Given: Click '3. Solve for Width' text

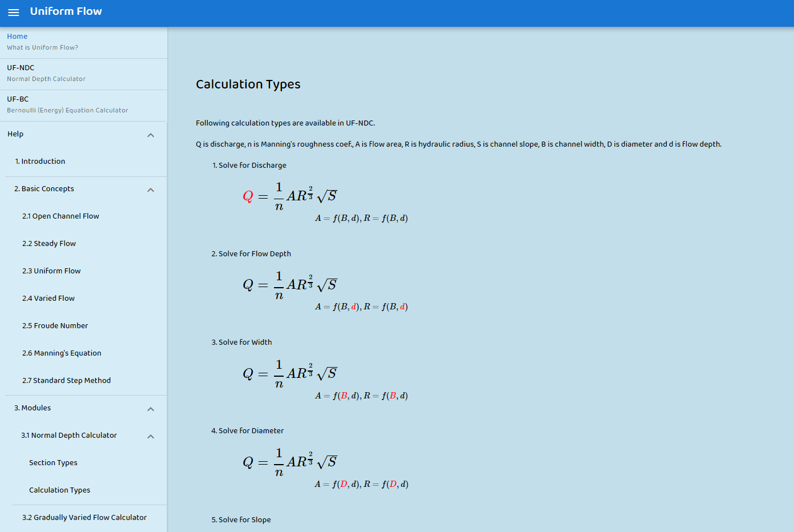Looking at the screenshot, I should (241, 342).
